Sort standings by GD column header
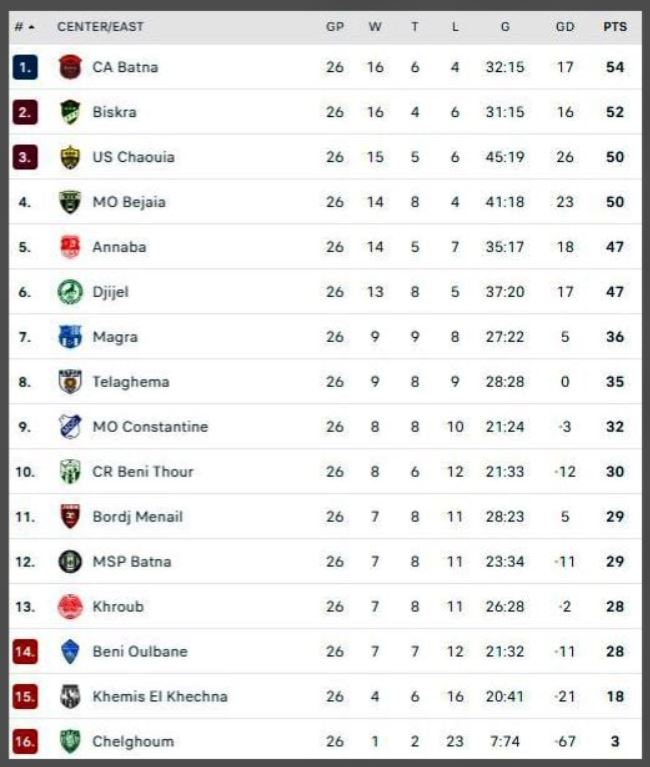 (x=565, y=27)
